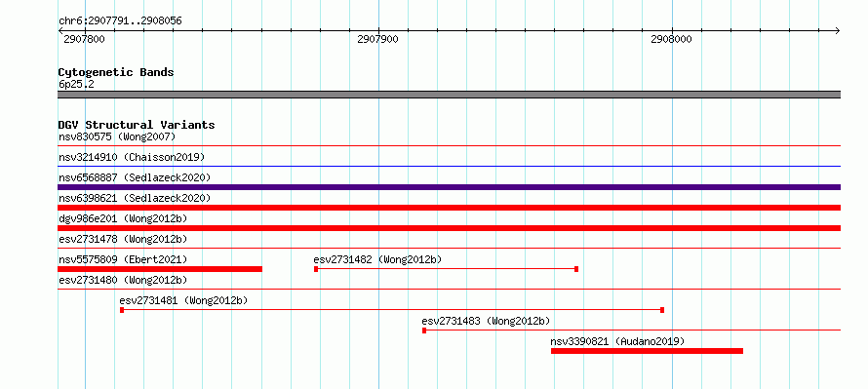Click the 2907800 ruler position label
The width and height of the screenshot is (868, 389).
(84, 40)
